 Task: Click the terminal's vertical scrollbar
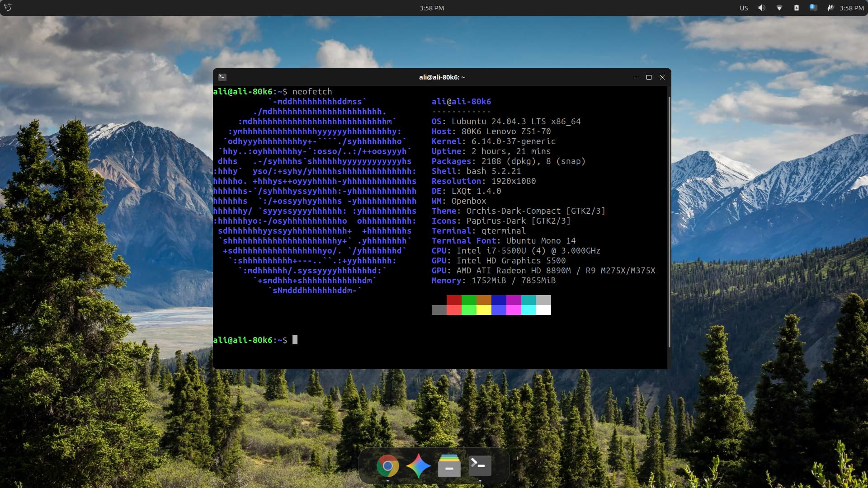click(669, 221)
